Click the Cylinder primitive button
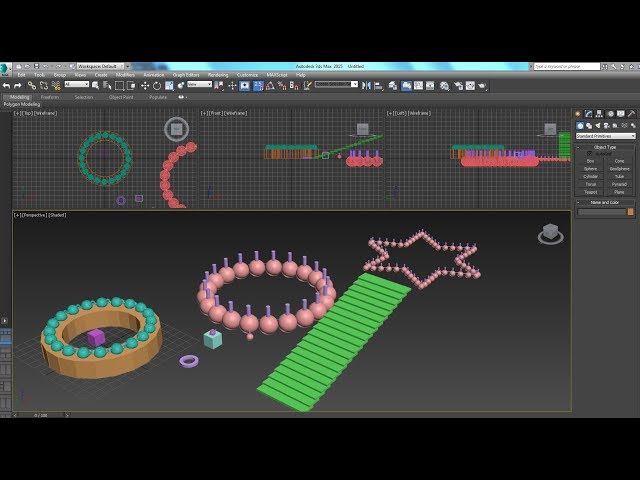The width and height of the screenshot is (640, 480). 591,176
